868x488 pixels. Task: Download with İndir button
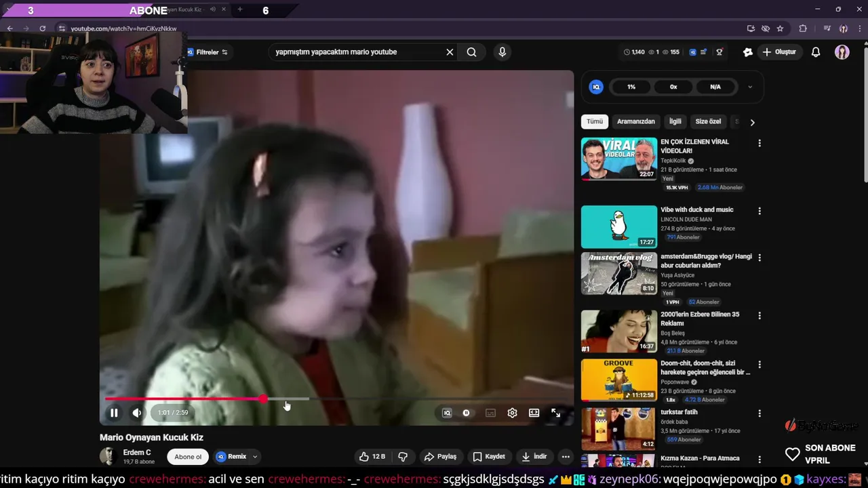coord(534,457)
